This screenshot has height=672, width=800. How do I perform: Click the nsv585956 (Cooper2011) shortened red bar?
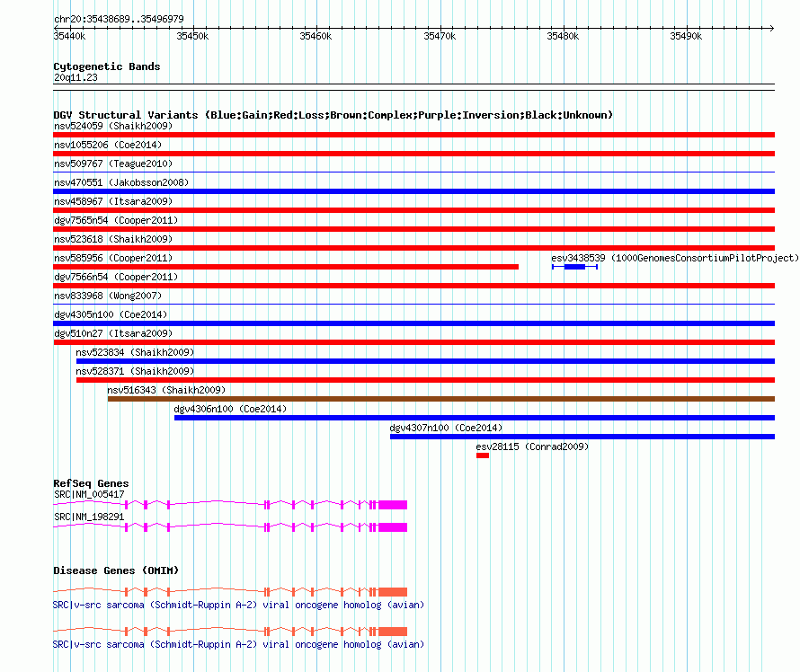286,267
